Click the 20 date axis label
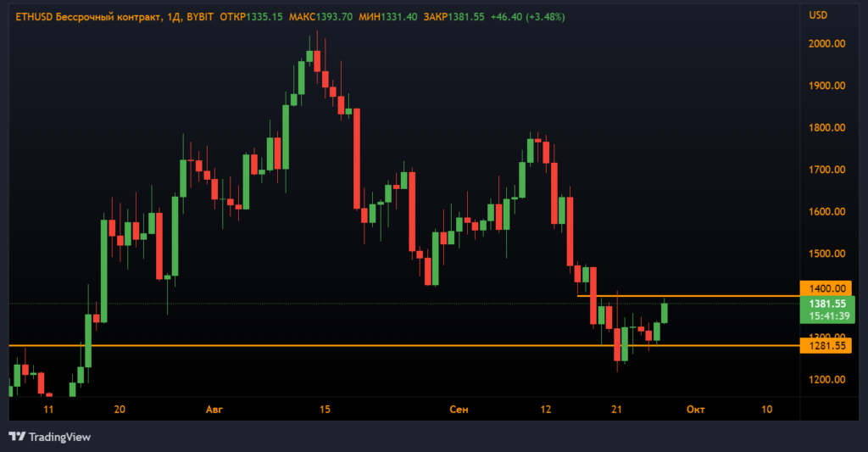This screenshot has width=868, height=452. [120, 410]
